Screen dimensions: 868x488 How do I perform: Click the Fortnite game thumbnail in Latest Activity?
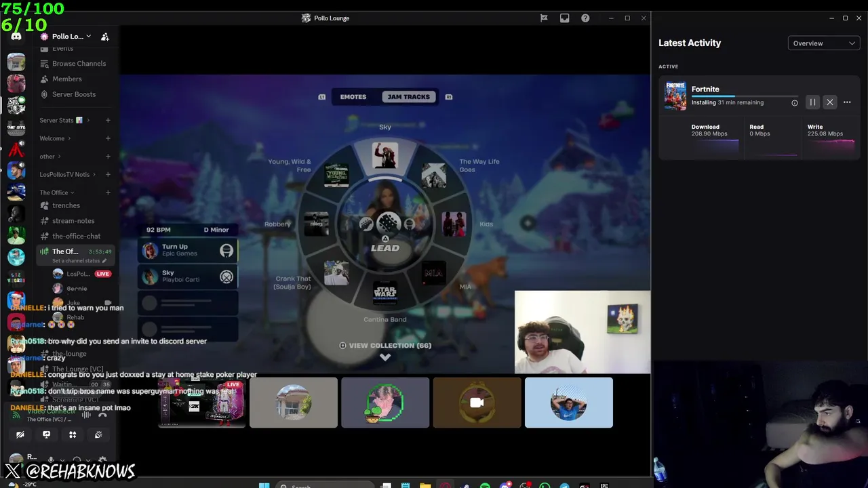[x=675, y=96]
